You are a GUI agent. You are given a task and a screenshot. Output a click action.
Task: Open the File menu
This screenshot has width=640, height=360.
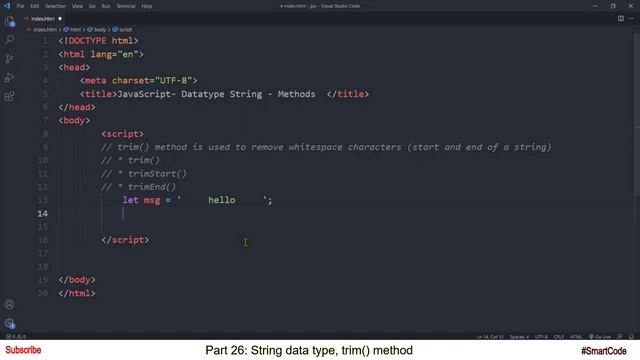[20, 6]
